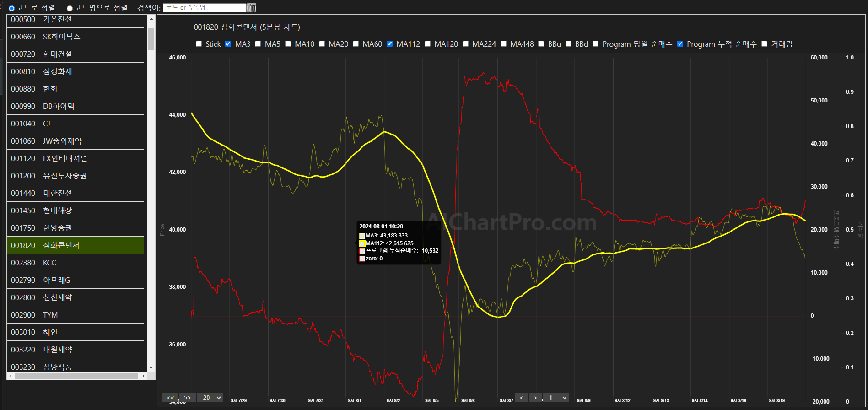Image resolution: width=868 pixels, height=410 pixels.
Task: Select the 코드로 정렬 radio button
Action: [x=12, y=8]
